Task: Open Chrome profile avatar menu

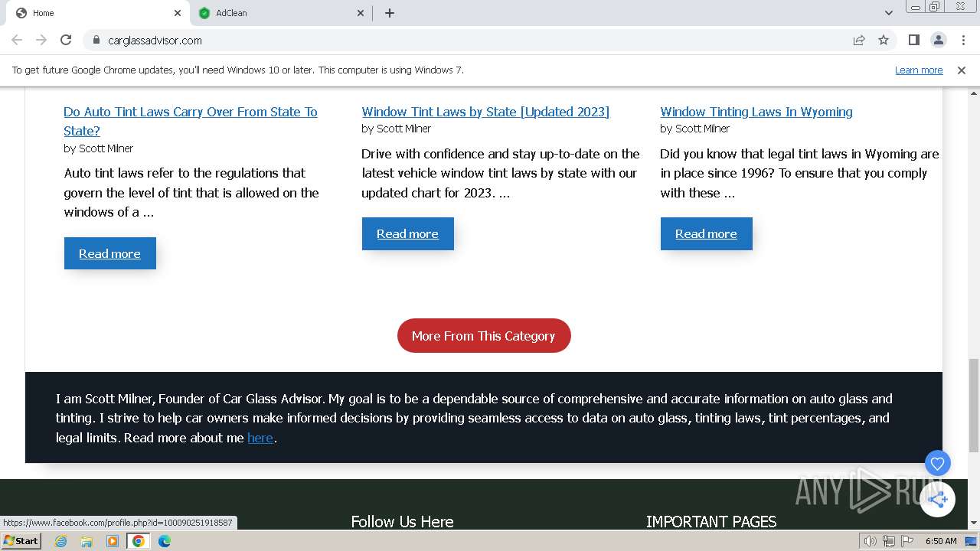Action: (x=938, y=40)
